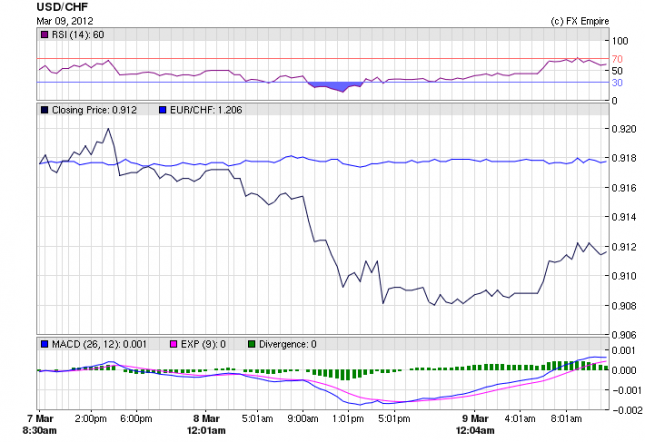Click the 7 Mar 8:30am time label
Viewport: 645px width, 442px height.
point(39,424)
